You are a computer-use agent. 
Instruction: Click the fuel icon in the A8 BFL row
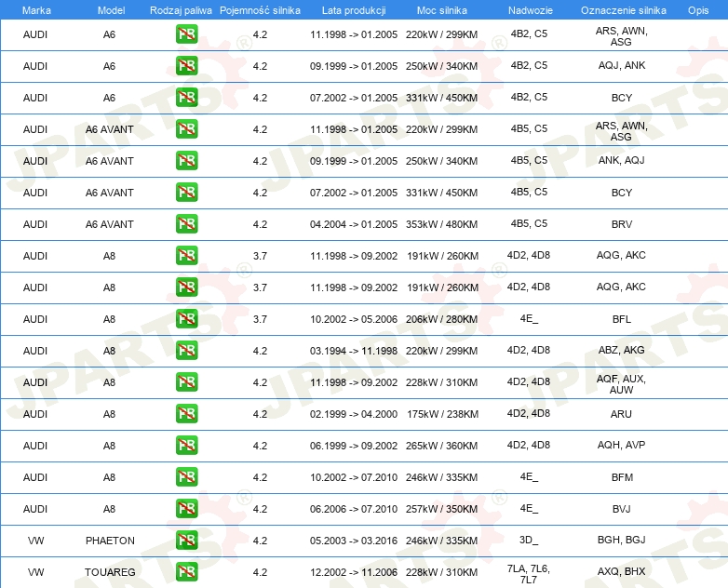point(186,319)
